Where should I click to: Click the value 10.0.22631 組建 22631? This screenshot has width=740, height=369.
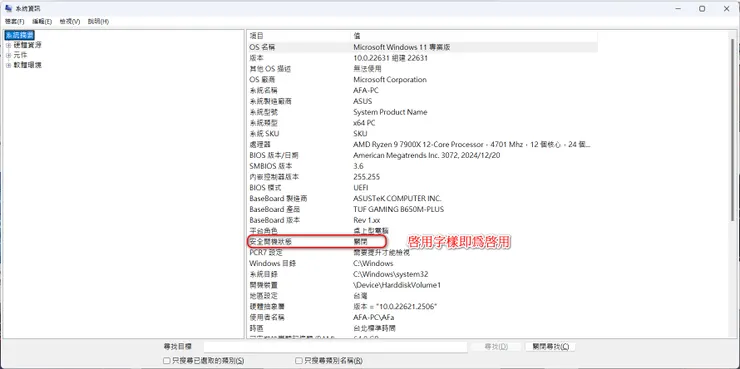(390, 58)
